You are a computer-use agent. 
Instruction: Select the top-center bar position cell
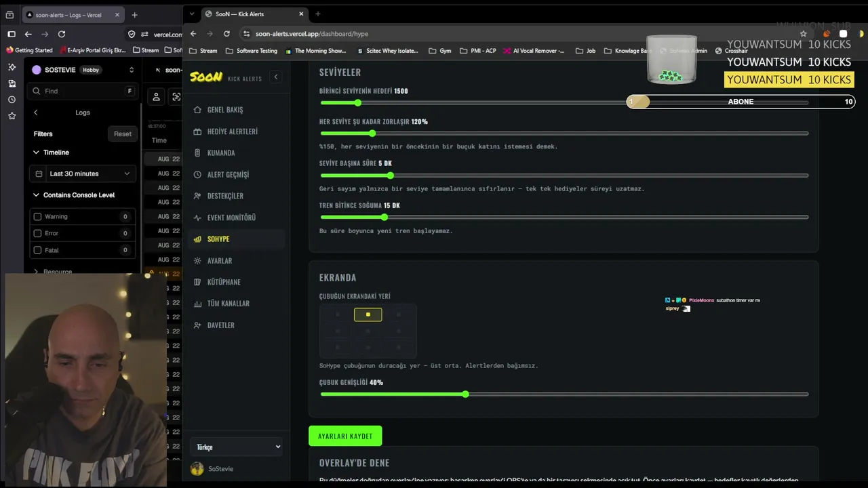coord(368,314)
